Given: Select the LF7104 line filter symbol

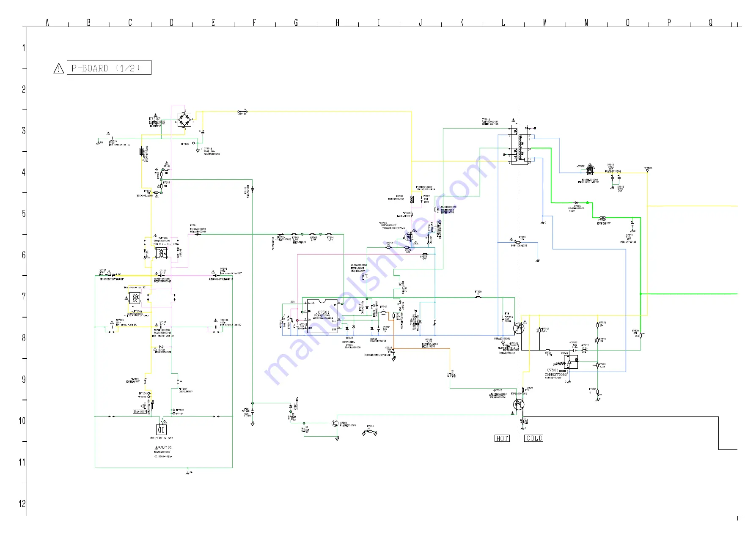Looking at the screenshot, I should tap(135, 298).
